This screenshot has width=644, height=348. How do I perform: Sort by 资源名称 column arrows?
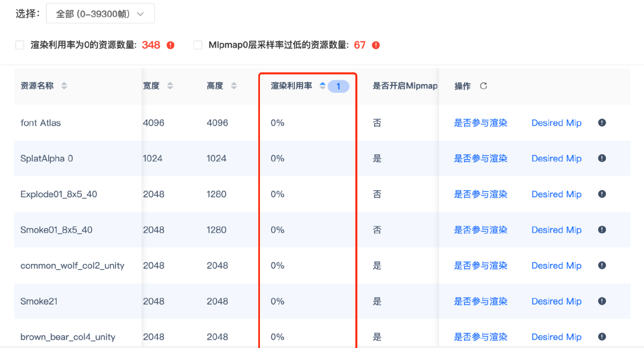pos(64,86)
